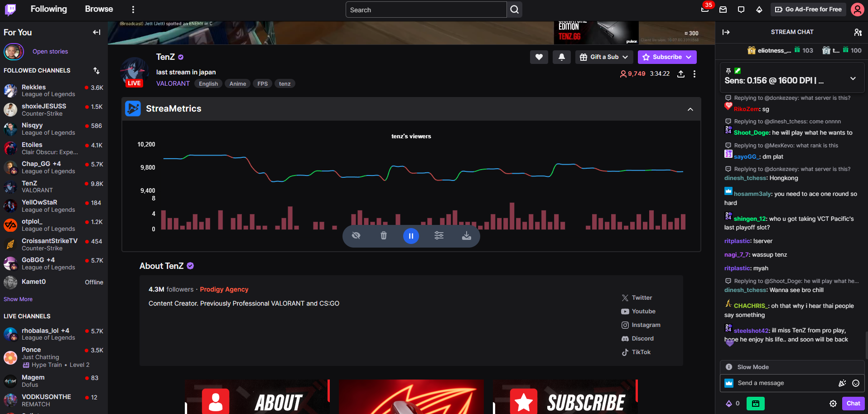Open Prime loot notifications with the 35 badge
Screen dimensions: 868x414
(x=705, y=9)
